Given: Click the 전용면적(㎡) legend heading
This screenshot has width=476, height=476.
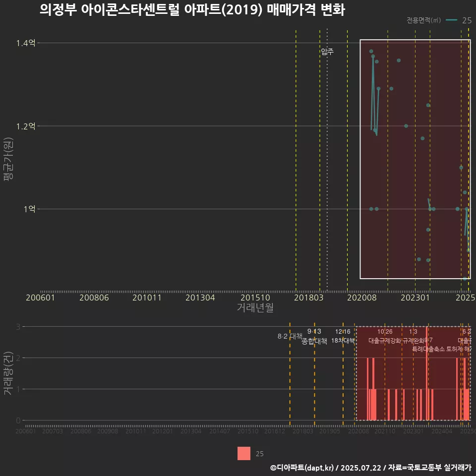Looking at the screenshot, I should [x=423, y=20].
